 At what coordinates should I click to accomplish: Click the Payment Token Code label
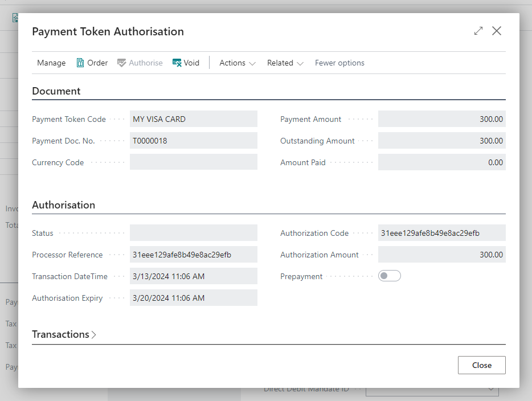pyautogui.click(x=69, y=119)
